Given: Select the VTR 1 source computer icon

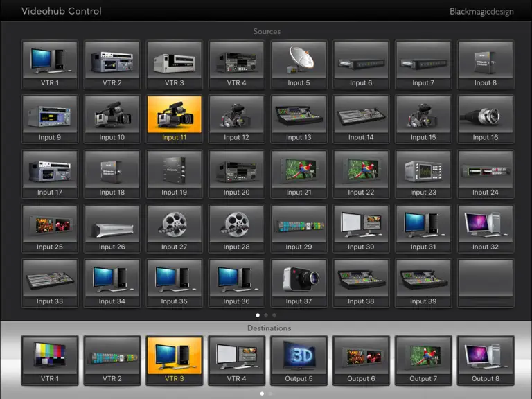Looking at the screenshot, I should point(50,65).
